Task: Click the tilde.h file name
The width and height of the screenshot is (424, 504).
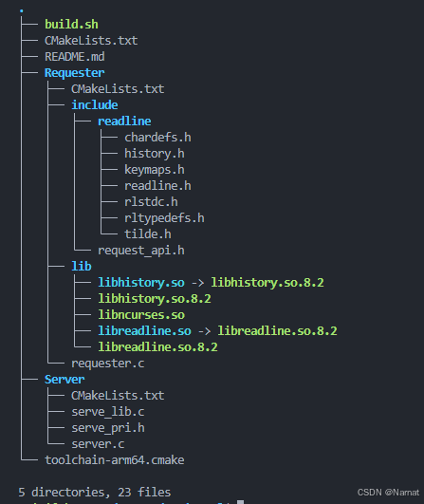Action: pos(148,234)
